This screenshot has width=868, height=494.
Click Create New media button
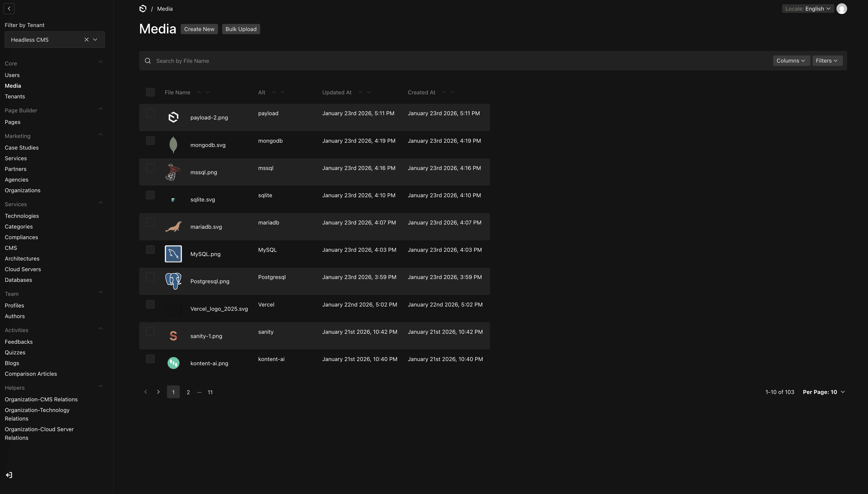point(199,29)
